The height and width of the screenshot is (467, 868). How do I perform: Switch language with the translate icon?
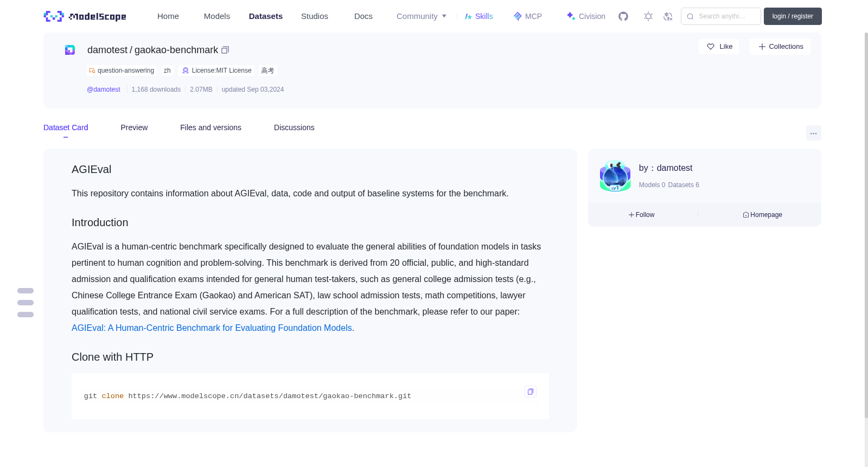point(668,16)
